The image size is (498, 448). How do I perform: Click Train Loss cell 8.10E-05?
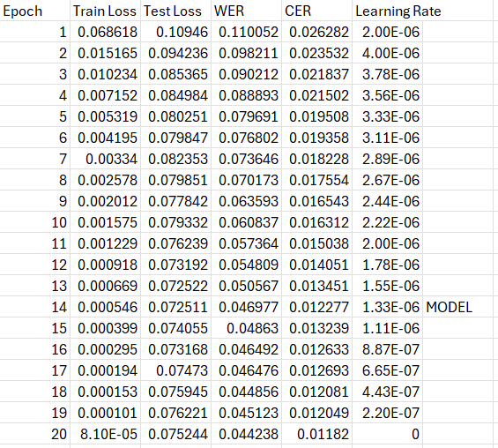click(x=105, y=434)
